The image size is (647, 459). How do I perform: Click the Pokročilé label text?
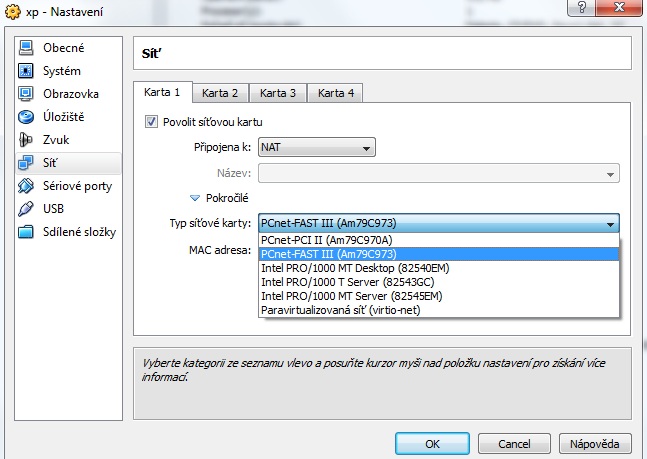tap(227, 198)
